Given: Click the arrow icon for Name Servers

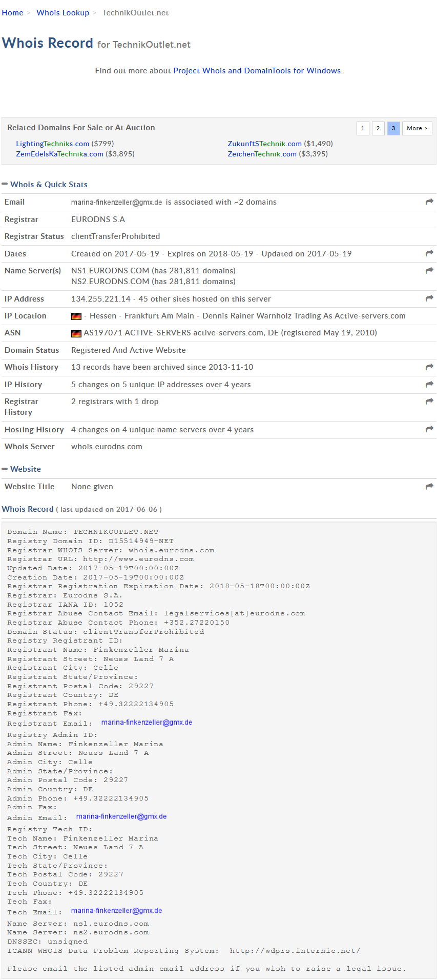Looking at the screenshot, I should (429, 270).
